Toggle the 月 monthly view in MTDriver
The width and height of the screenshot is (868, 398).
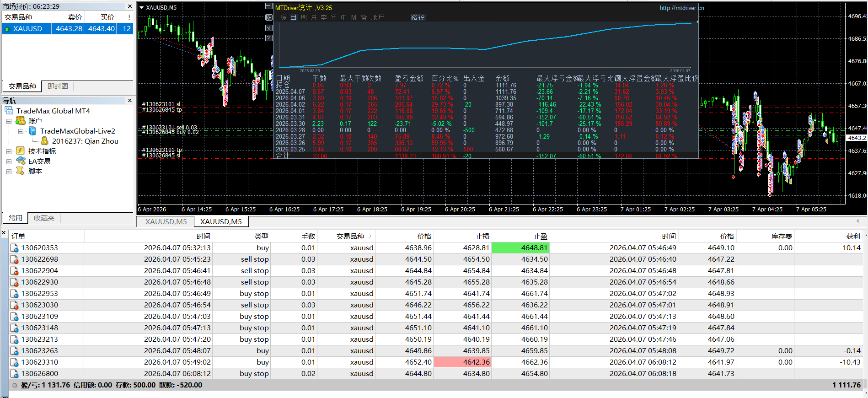tap(314, 17)
